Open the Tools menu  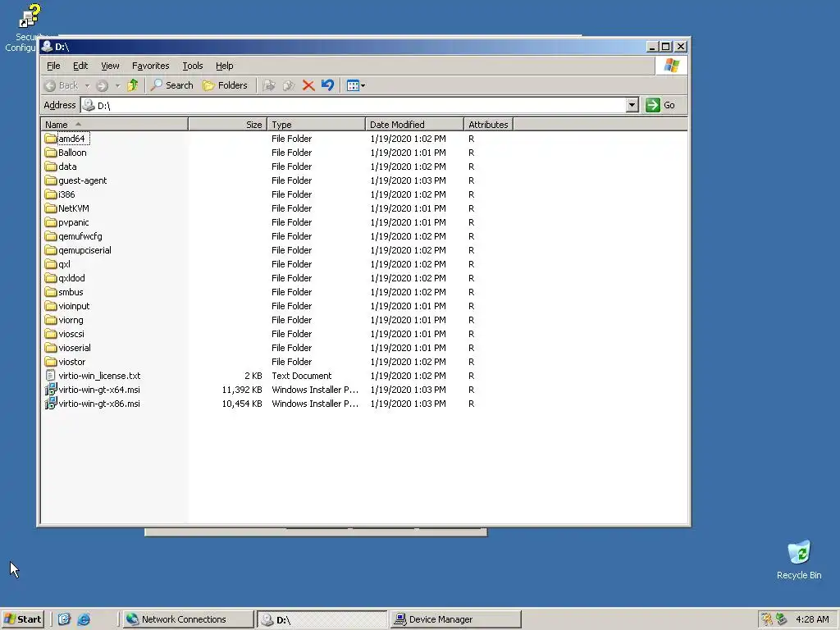click(192, 66)
